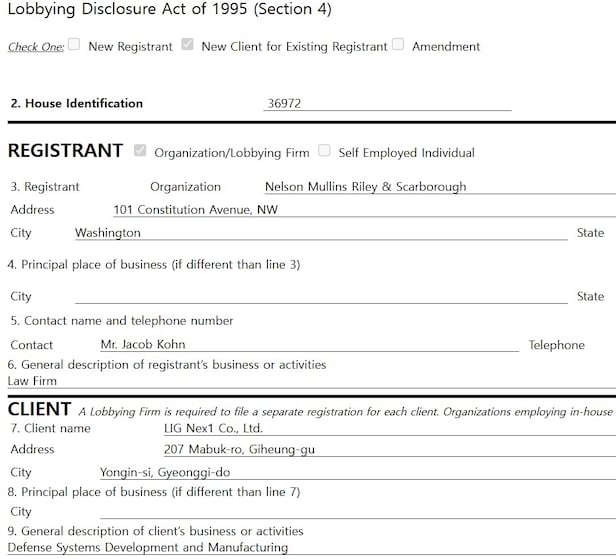
Task: Edit Contact name field Mr. Jacob Kohn
Action: tap(308, 345)
